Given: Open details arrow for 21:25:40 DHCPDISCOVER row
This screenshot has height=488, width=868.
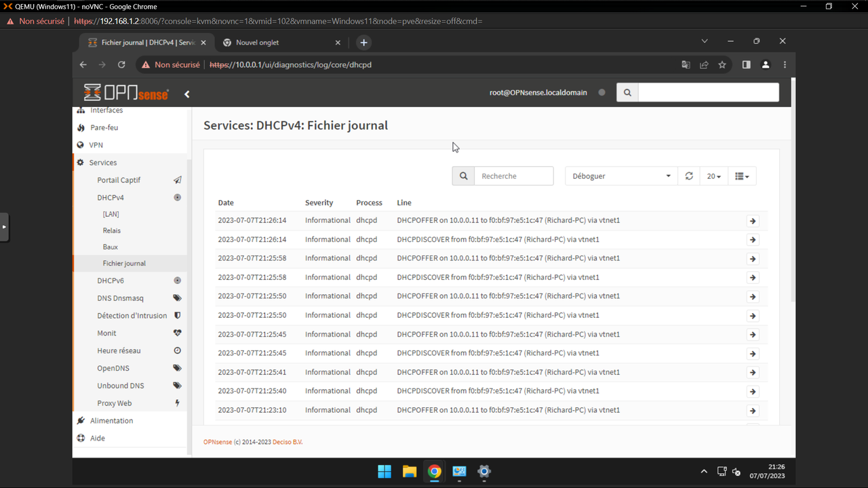Looking at the screenshot, I should coord(753,392).
